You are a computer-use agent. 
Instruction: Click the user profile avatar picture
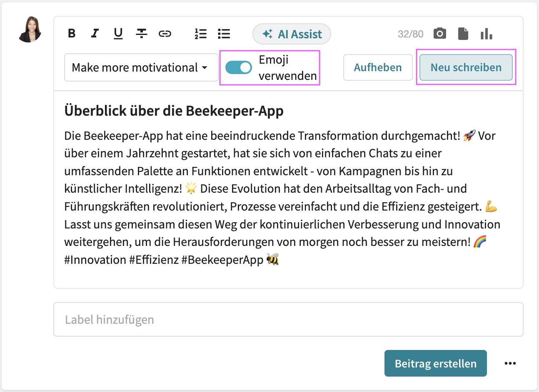point(30,30)
